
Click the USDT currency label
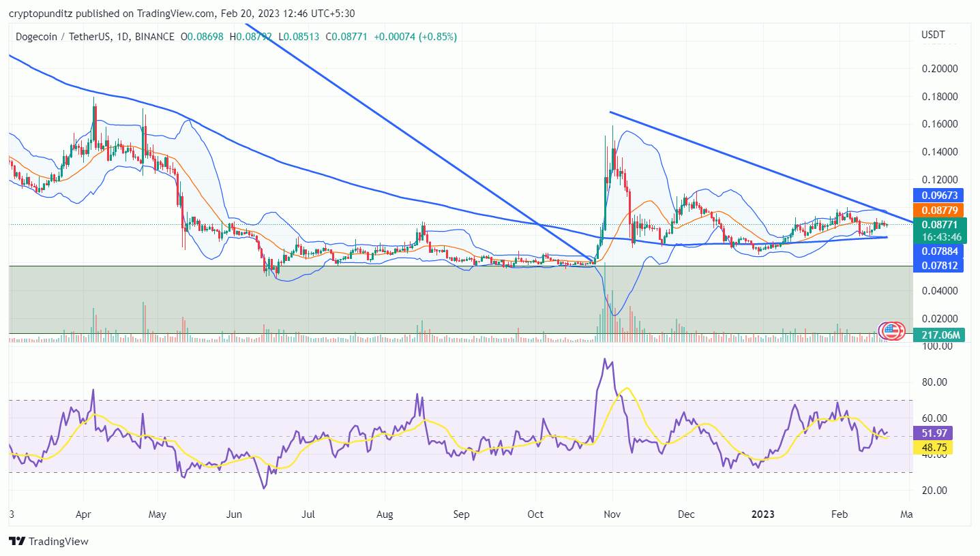click(x=933, y=34)
